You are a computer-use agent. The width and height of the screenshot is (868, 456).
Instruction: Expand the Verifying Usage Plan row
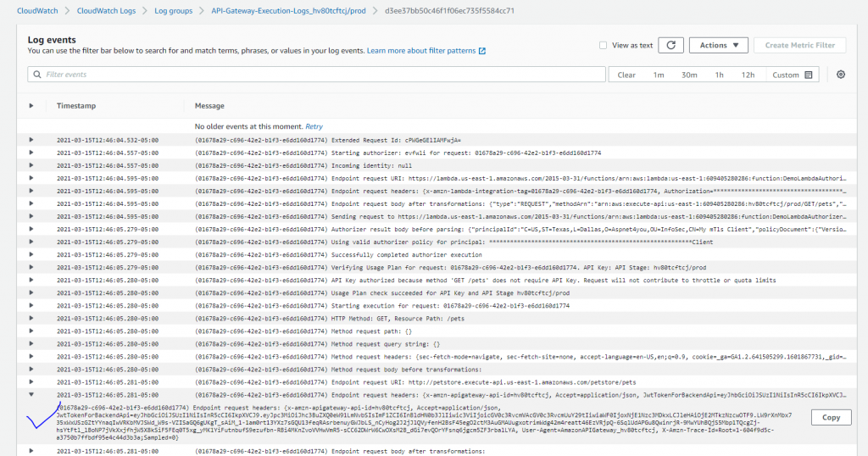(x=31, y=267)
